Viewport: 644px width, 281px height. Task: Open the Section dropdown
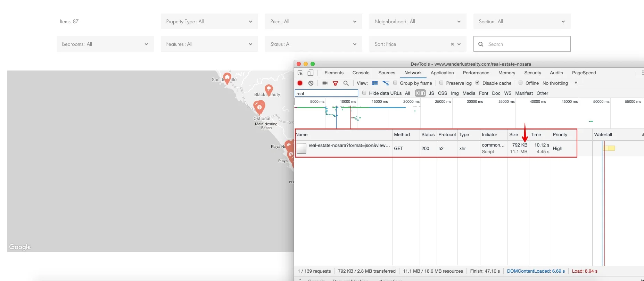tap(522, 22)
